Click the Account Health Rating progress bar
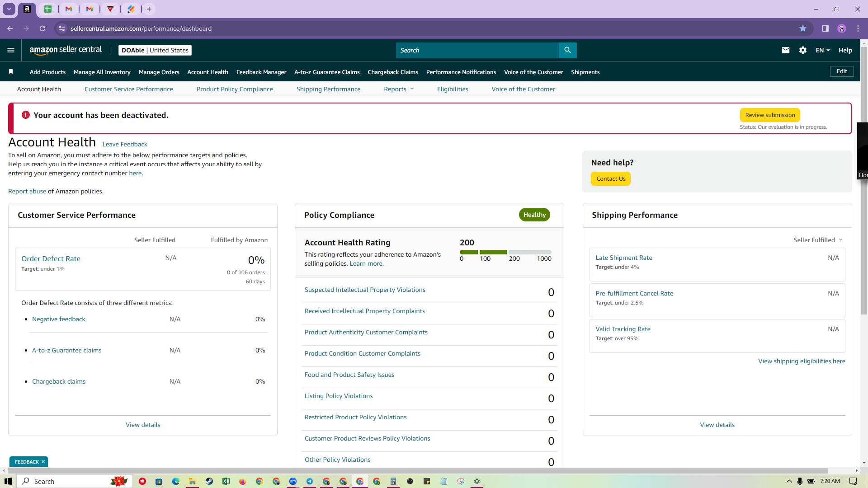868x488 pixels. point(505,252)
